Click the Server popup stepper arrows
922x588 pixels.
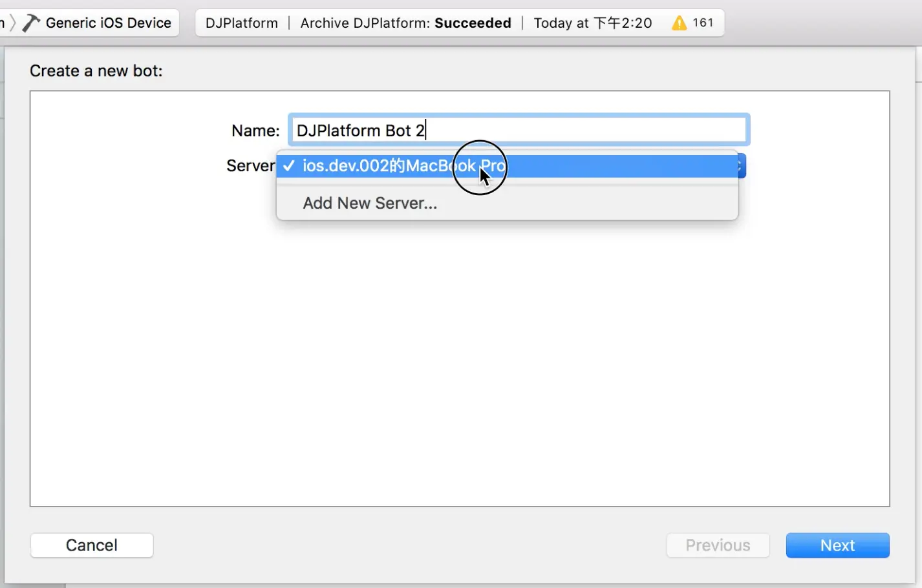(742, 166)
